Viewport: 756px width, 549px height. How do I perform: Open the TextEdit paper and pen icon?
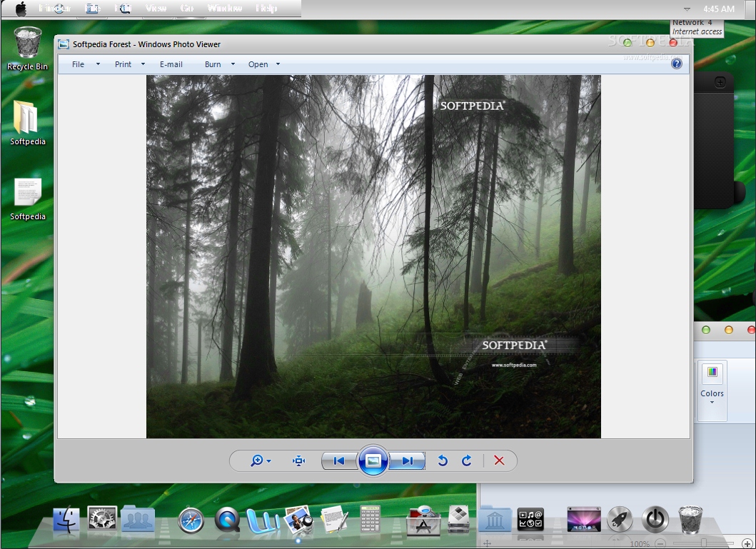click(335, 519)
